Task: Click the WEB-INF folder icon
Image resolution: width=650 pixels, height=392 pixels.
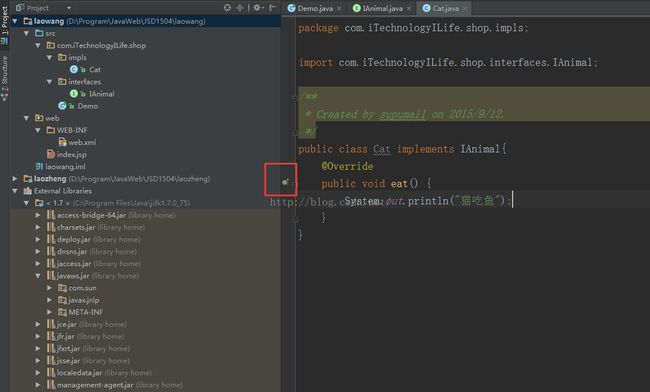Action: point(51,130)
